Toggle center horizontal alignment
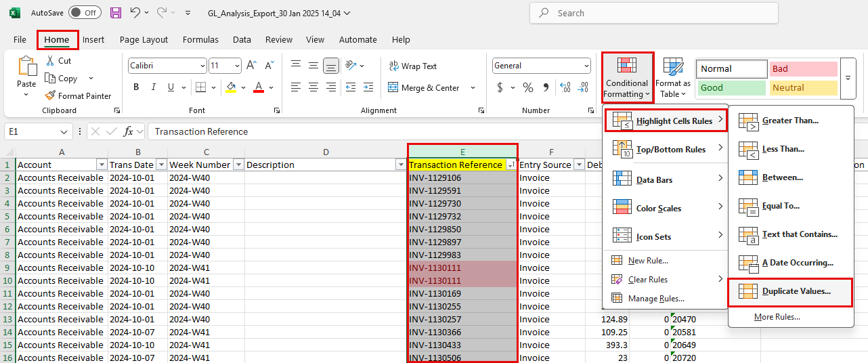 [x=313, y=87]
